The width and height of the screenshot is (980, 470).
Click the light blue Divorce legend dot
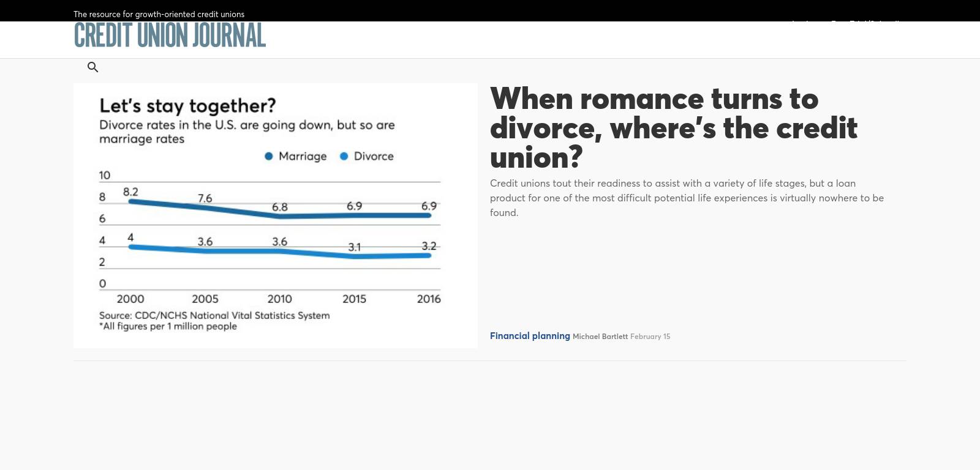344,157
